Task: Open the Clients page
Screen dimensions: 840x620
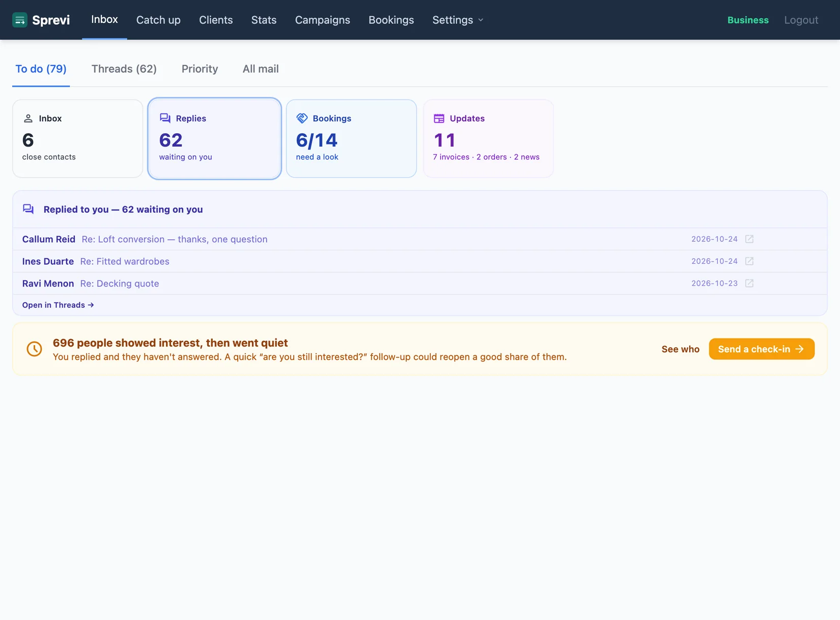Action: (x=216, y=20)
